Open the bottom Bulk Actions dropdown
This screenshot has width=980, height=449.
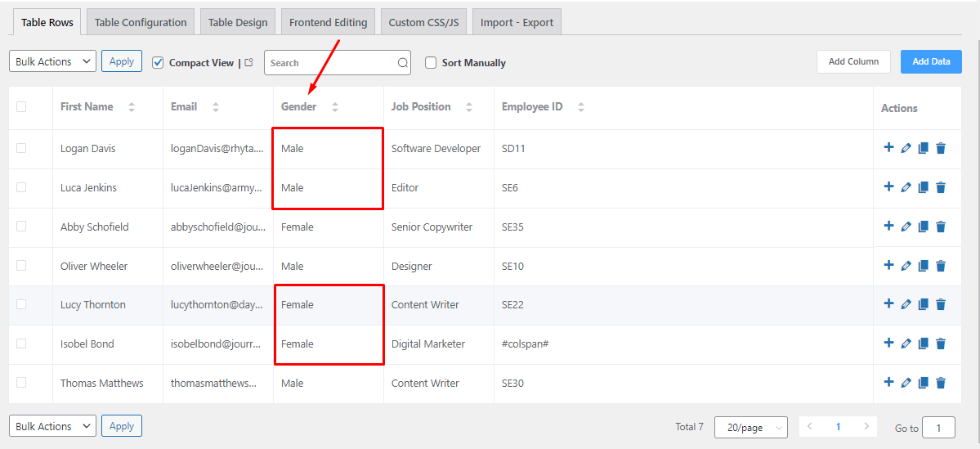pyautogui.click(x=52, y=426)
